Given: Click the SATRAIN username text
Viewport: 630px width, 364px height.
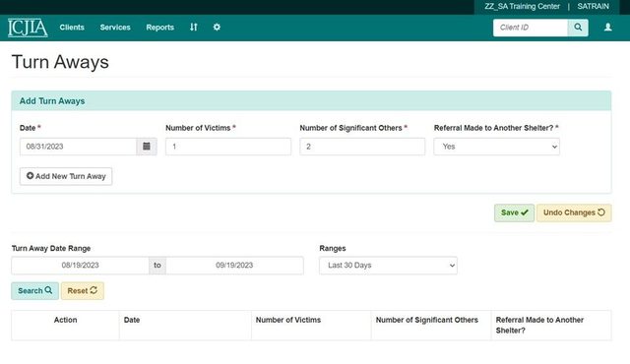Looking at the screenshot, I should 593,7.
